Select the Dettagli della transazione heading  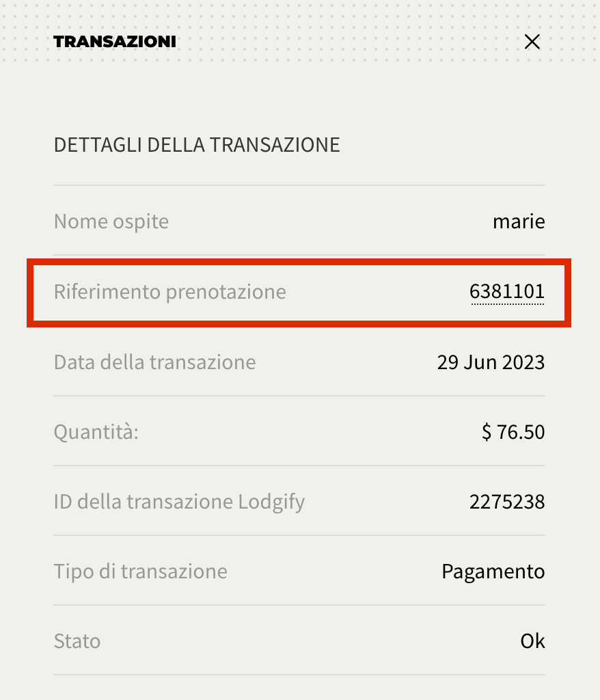[x=197, y=145]
